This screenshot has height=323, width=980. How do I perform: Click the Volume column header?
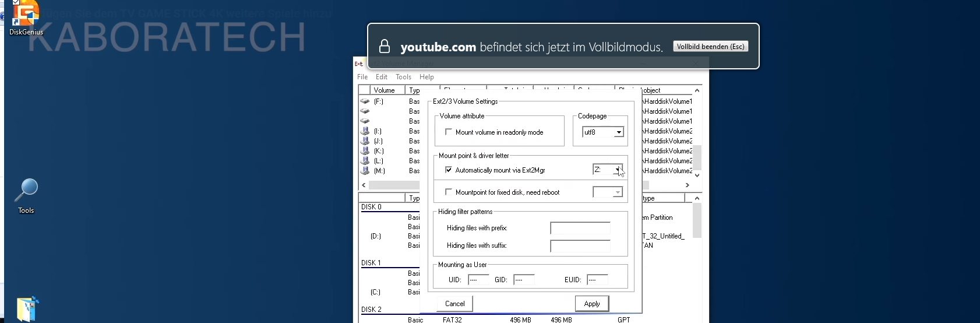click(x=387, y=90)
